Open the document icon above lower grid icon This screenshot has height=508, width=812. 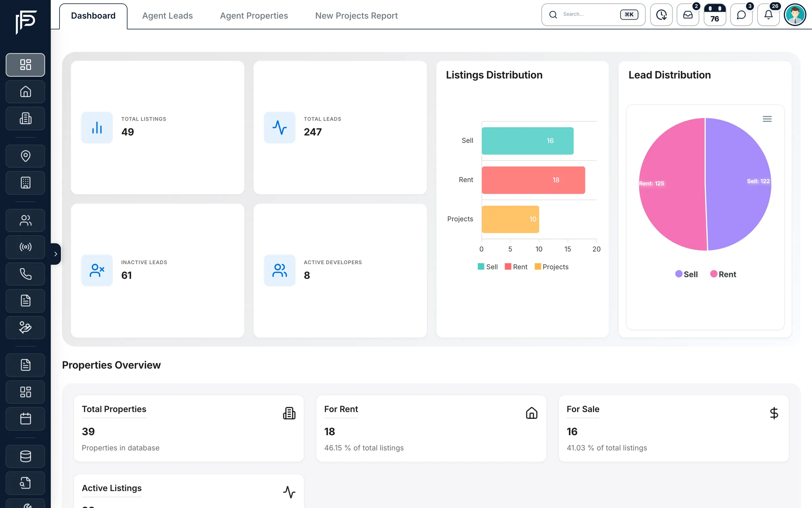(x=25, y=365)
